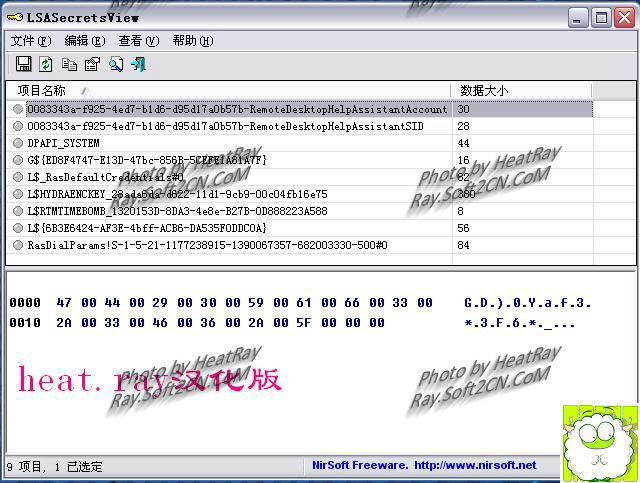Minimize the LSASecretsView window
Viewport: 640px width, 483px height.
578,18
